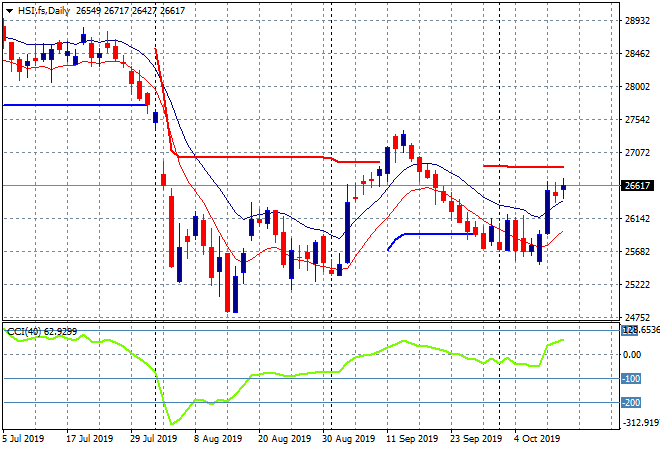Click the 24752 price axis label

tap(637, 317)
